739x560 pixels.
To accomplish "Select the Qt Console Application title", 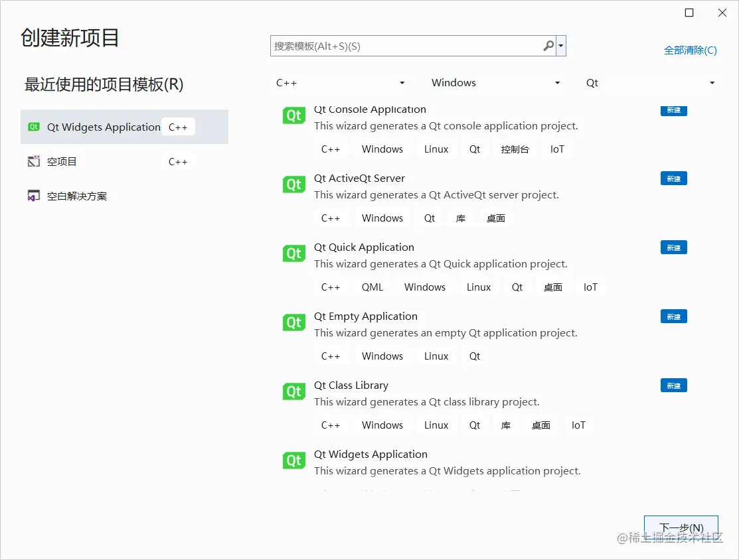I will click(x=370, y=109).
